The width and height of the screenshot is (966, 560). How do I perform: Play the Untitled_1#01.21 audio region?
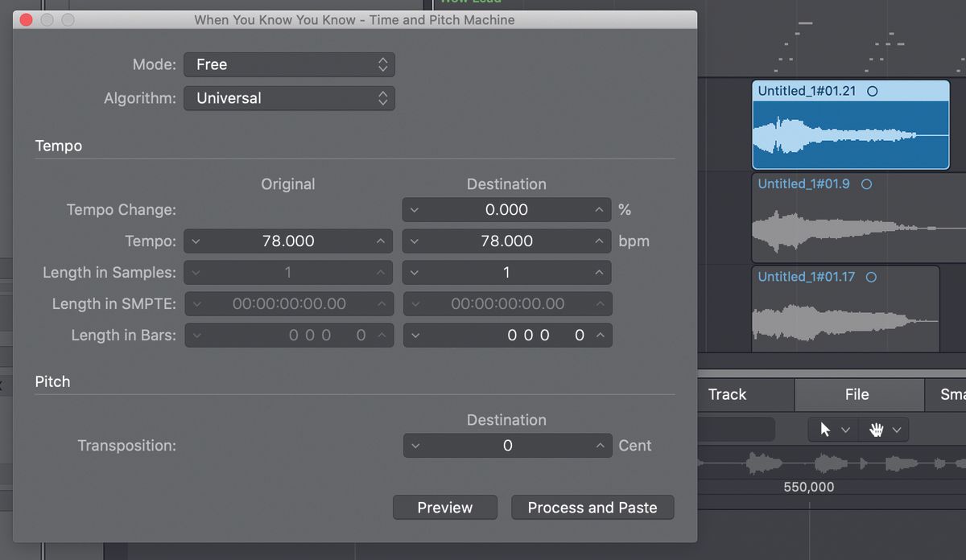pyautogui.click(x=873, y=91)
